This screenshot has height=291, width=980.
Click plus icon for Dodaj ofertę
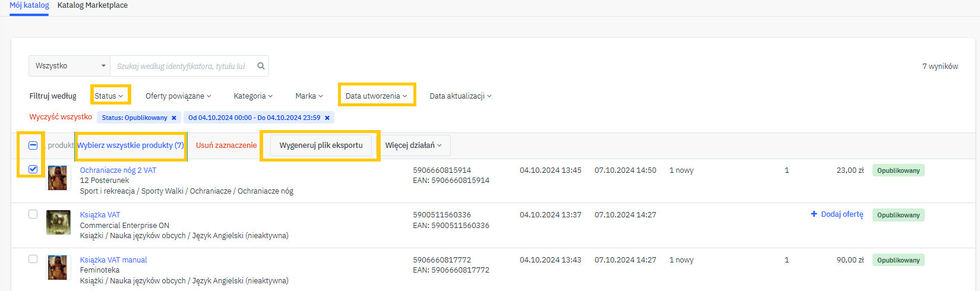(x=814, y=214)
